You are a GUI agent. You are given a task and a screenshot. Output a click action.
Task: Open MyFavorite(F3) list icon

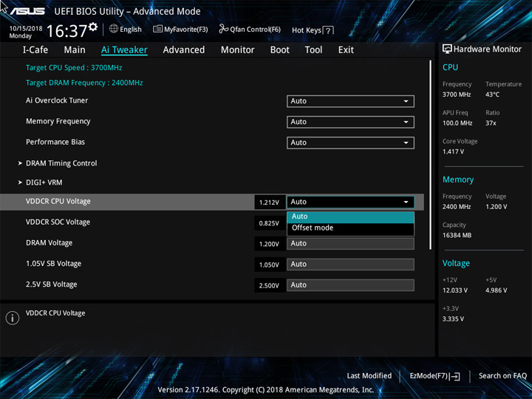coord(157,29)
